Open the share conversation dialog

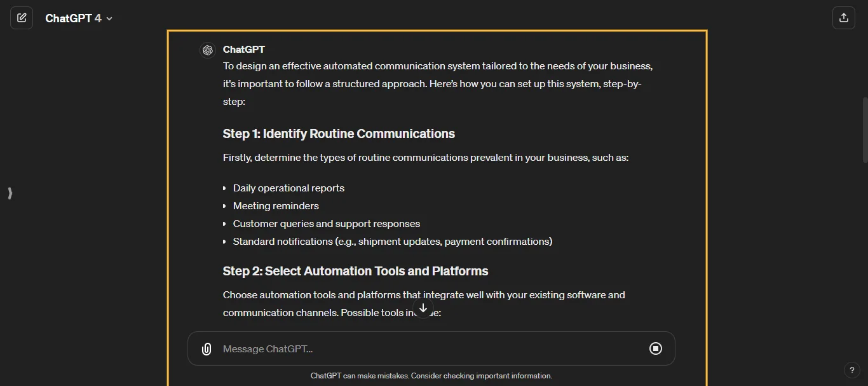point(844,17)
